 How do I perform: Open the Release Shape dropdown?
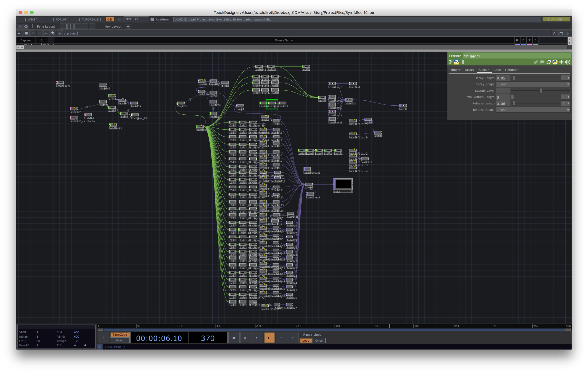533,110
